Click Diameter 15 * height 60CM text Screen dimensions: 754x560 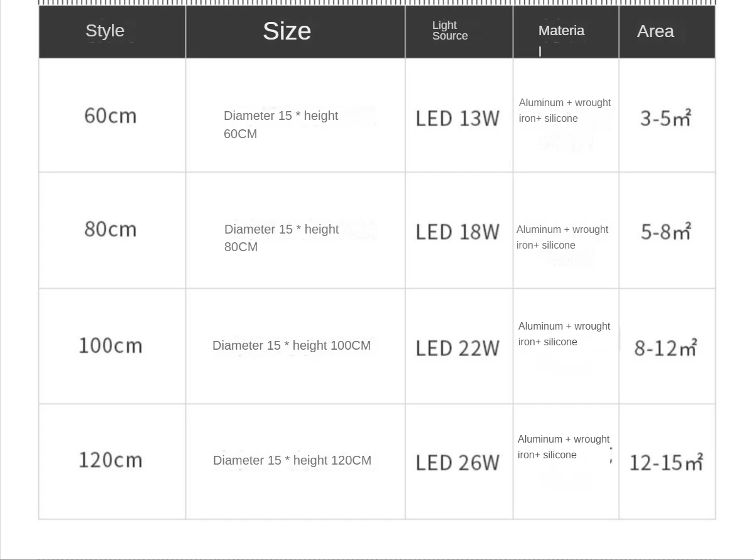tap(281, 124)
